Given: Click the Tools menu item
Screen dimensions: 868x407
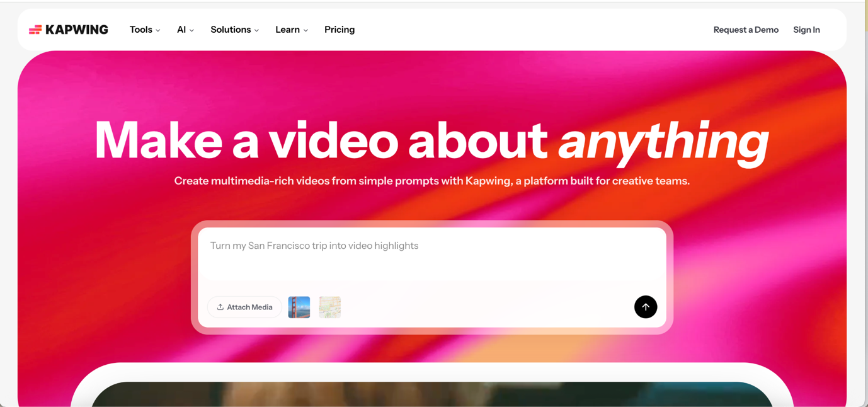Looking at the screenshot, I should [x=140, y=29].
